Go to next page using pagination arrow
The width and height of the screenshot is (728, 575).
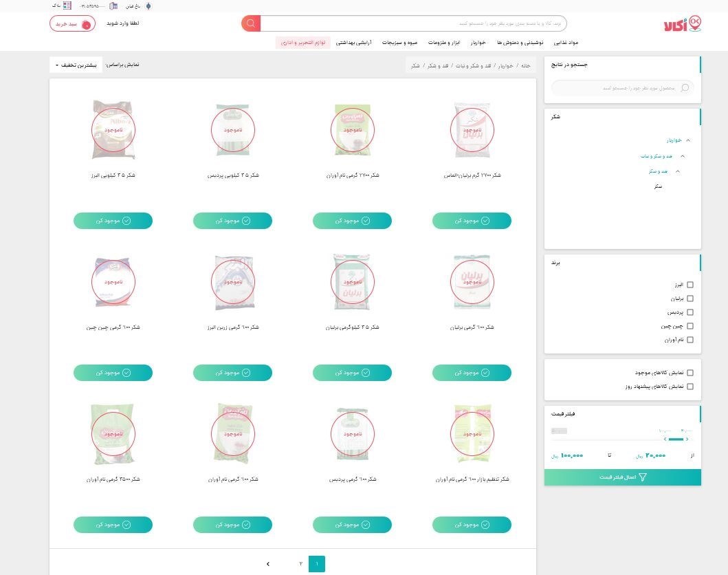click(268, 564)
